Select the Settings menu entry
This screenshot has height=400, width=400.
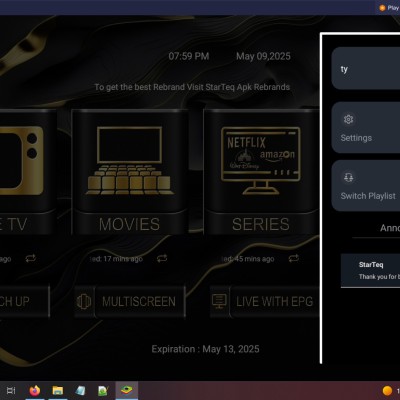pos(366,128)
